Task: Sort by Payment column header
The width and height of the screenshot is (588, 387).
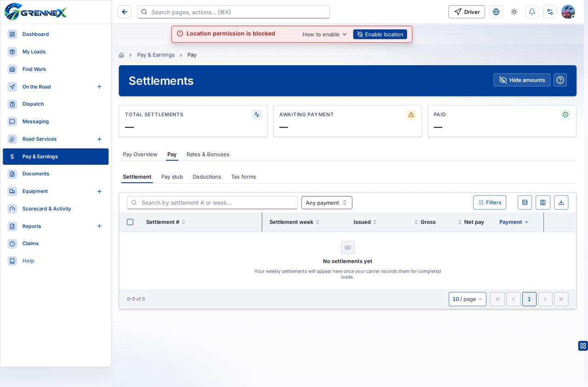Action: coord(514,222)
